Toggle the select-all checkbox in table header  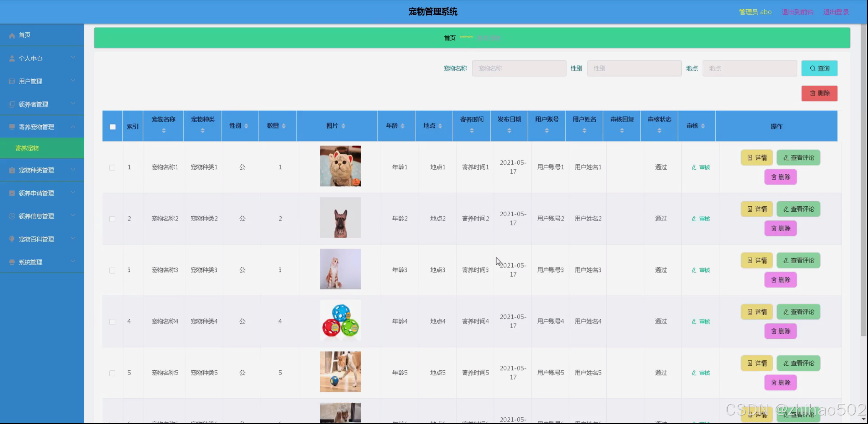click(113, 127)
